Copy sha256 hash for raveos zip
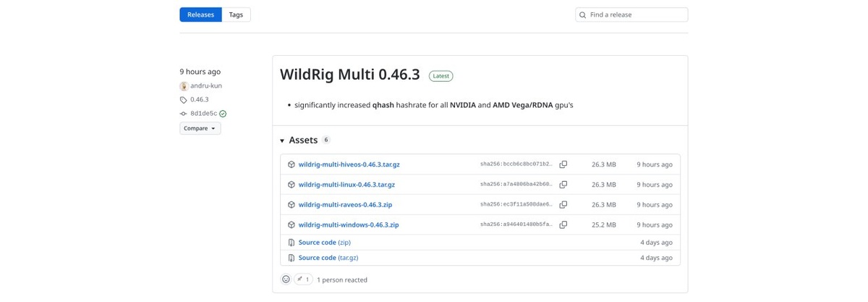 [563, 205]
